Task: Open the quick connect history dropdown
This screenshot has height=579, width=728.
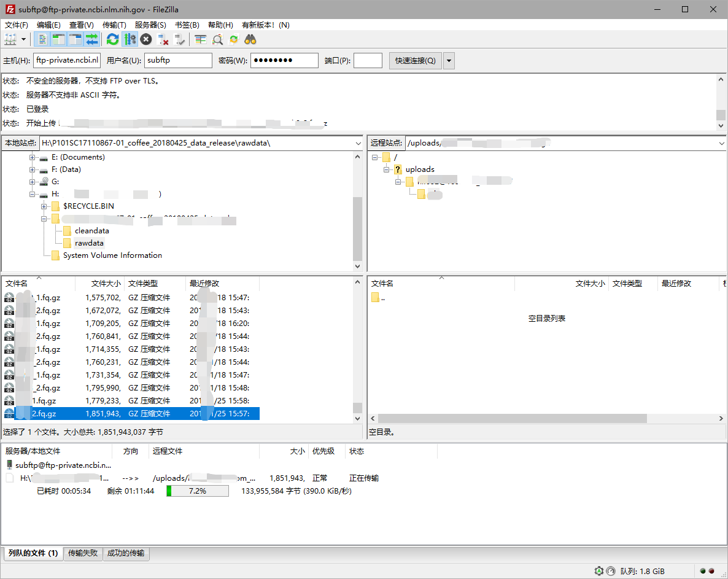Action: click(x=449, y=60)
